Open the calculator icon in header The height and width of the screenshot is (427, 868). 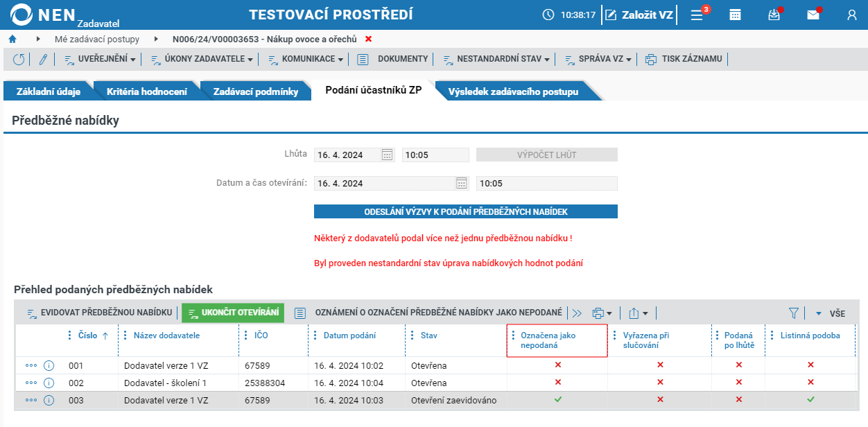[x=735, y=15]
